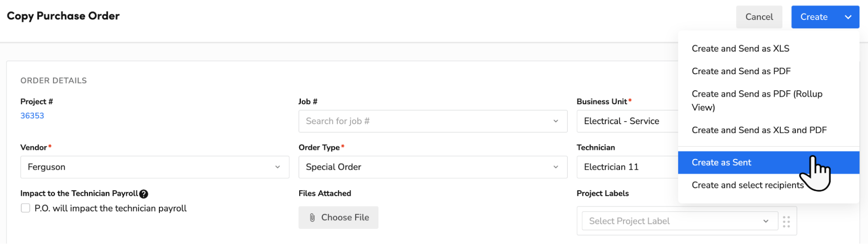This screenshot has height=244, width=868.
Task: Click the Create button dropdown arrow
Action: pyautogui.click(x=848, y=17)
